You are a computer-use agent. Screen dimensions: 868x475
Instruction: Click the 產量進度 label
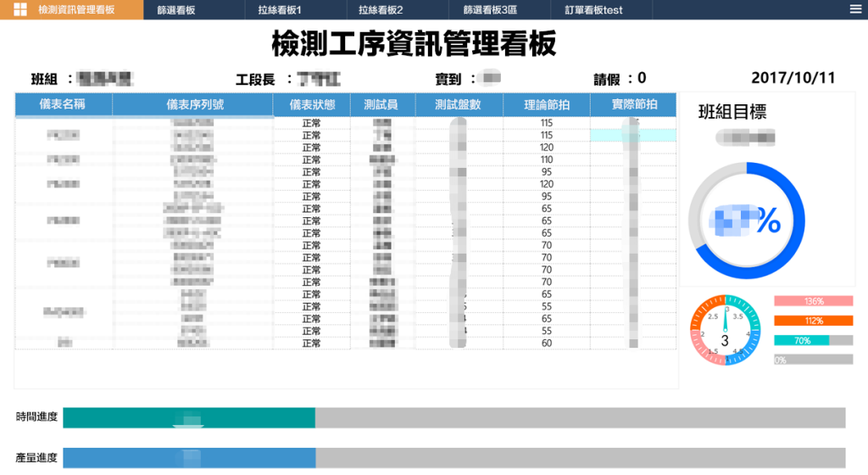coord(36,458)
